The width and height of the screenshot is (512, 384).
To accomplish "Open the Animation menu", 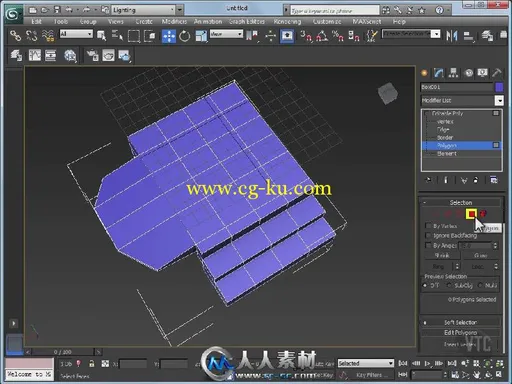I will pos(208,22).
